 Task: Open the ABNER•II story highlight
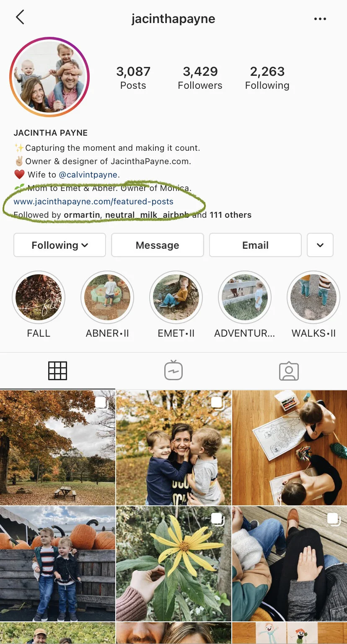107,297
